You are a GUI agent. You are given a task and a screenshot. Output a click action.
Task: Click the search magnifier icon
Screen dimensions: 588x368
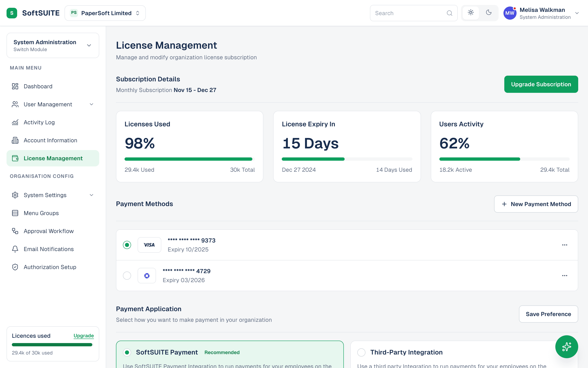click(450, 13)
